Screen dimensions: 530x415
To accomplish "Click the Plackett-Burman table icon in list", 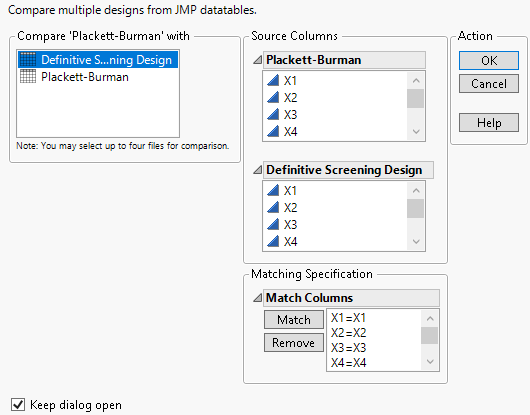I will [x=28, y=76].
